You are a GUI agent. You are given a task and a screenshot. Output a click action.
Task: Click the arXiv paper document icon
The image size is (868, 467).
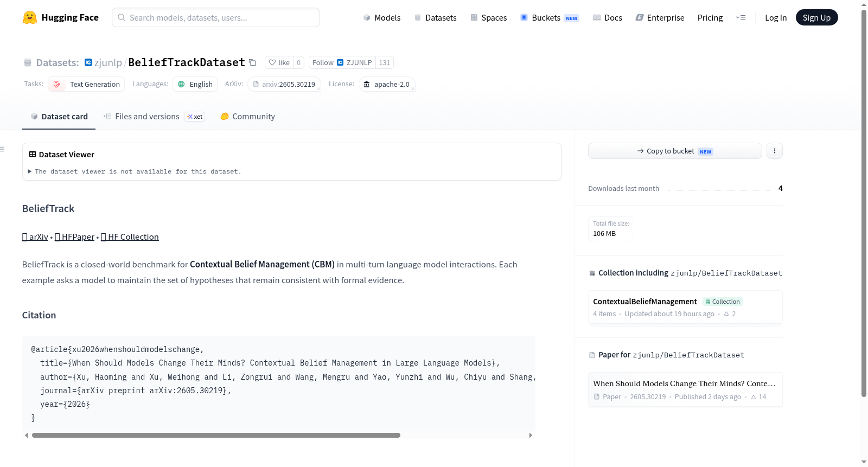point(256,84)
